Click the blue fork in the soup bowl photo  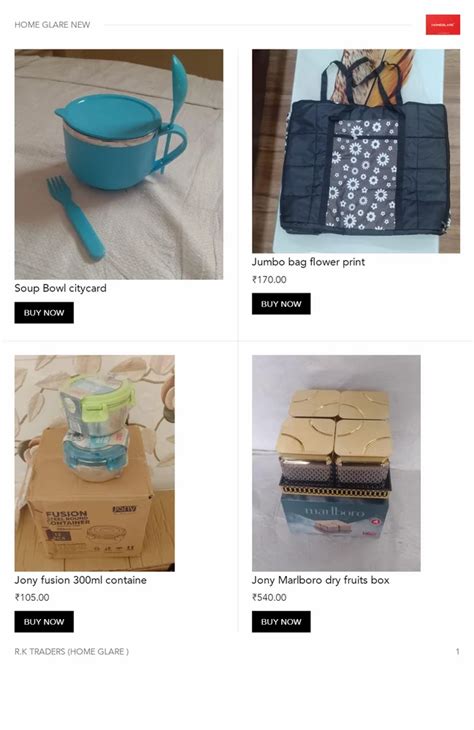(75, 218)
